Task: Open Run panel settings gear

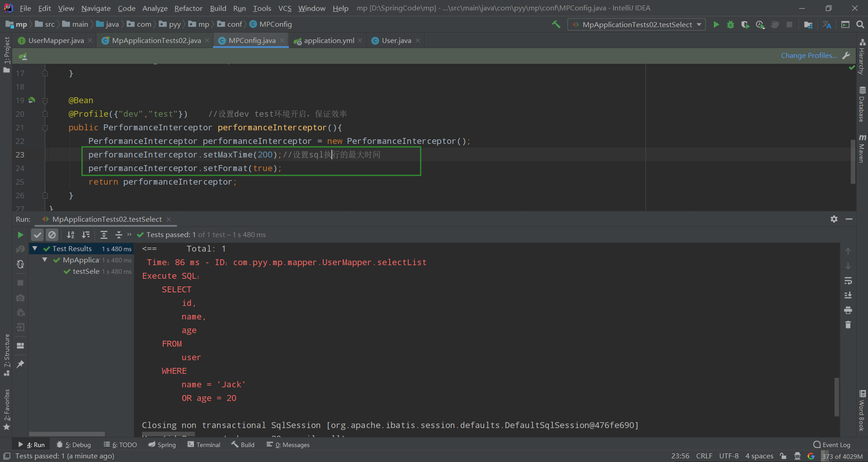Action: pos(834,219)
